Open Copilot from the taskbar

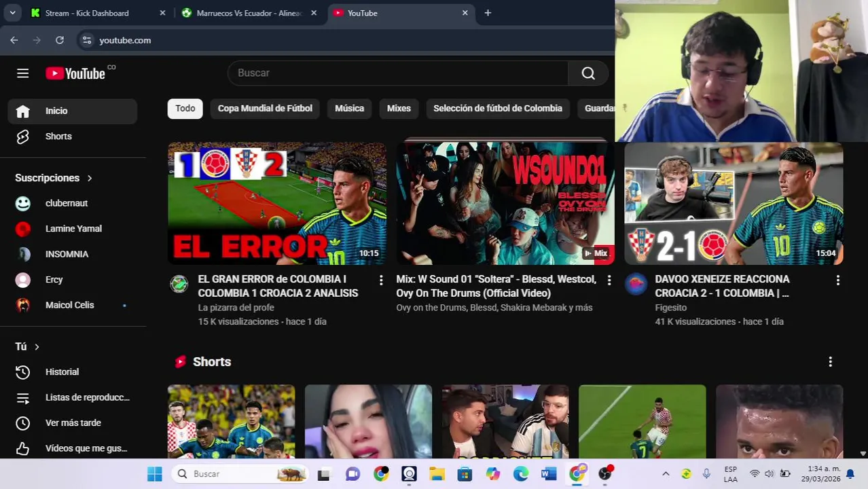(493, 474)
